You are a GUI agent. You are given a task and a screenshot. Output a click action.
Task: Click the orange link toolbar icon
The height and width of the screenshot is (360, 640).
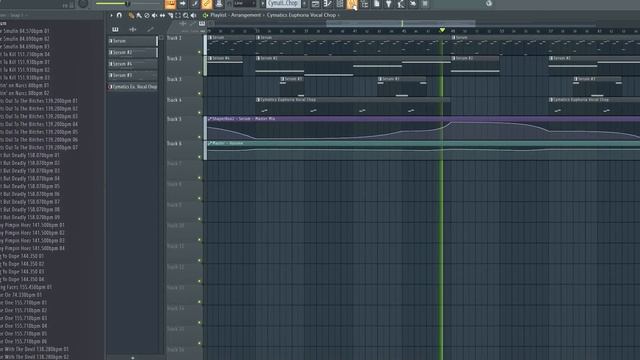207,4
